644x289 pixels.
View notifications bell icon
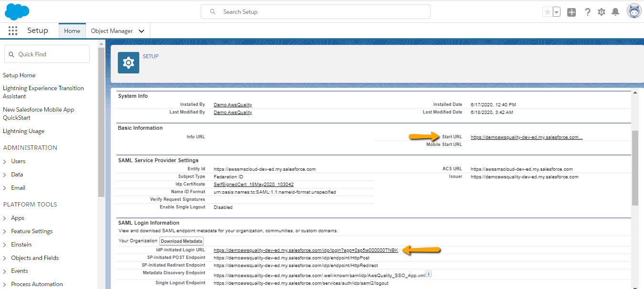pyautogui.click(x=616, y=12)
